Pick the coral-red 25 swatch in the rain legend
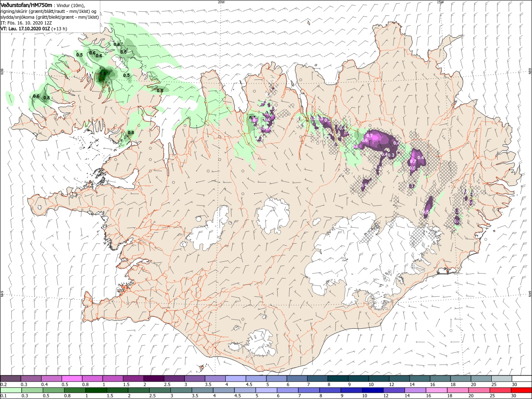 click(x=500, y=390)
